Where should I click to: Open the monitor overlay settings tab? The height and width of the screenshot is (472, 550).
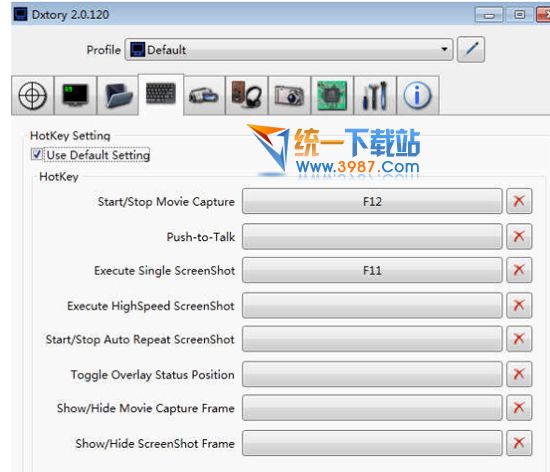[x=75, y=95]
